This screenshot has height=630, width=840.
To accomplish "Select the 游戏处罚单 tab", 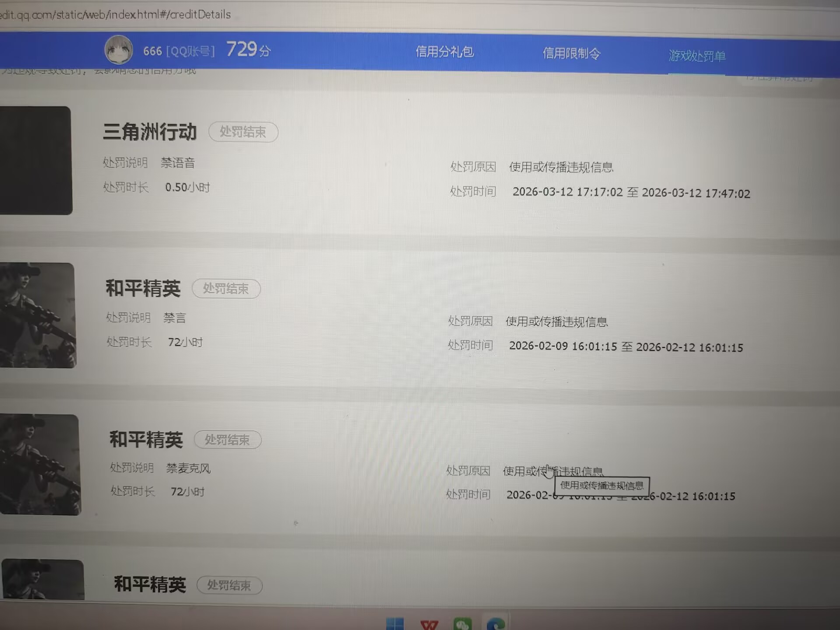I will [x=697, y=56].
